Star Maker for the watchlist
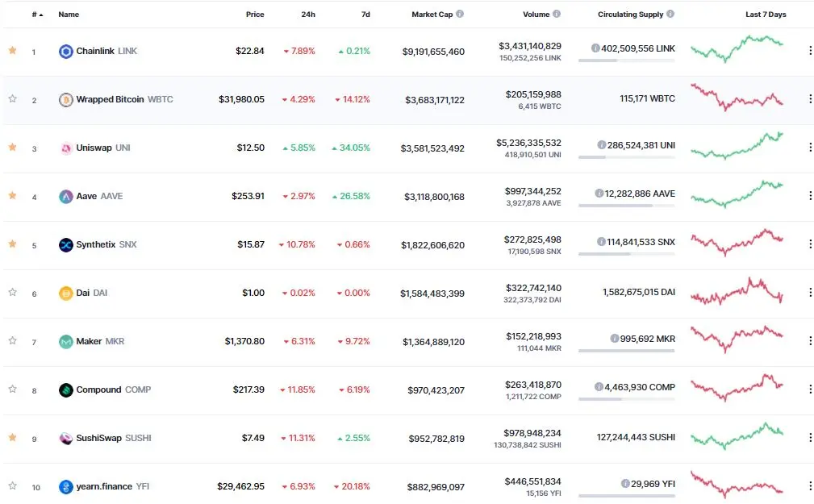814x504 pixels. tap(12, 340)
